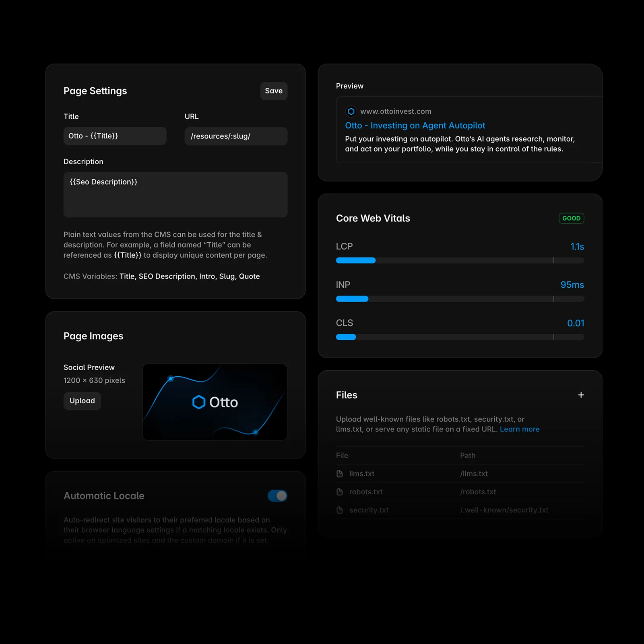Screen dimensions: 644x644
Task: Select the Otto social preview thumbnail
Action: (215, 402)
